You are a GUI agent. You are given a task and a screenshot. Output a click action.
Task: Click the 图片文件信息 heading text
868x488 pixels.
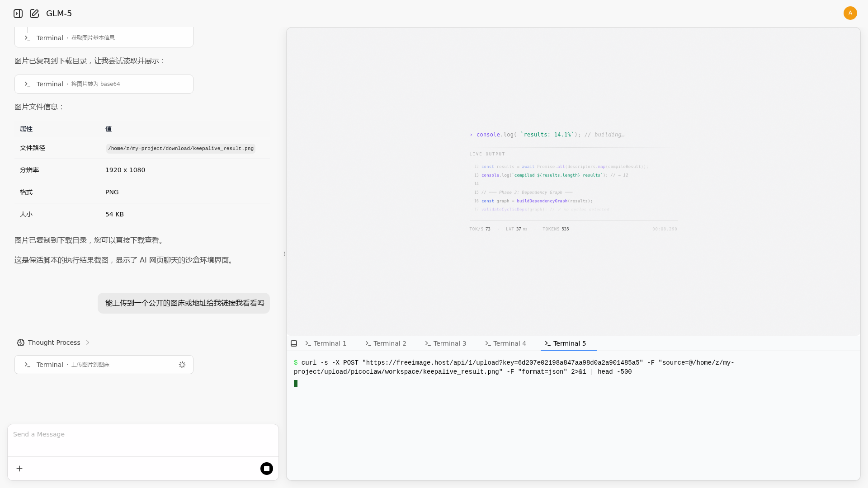(x=39, y=107)
